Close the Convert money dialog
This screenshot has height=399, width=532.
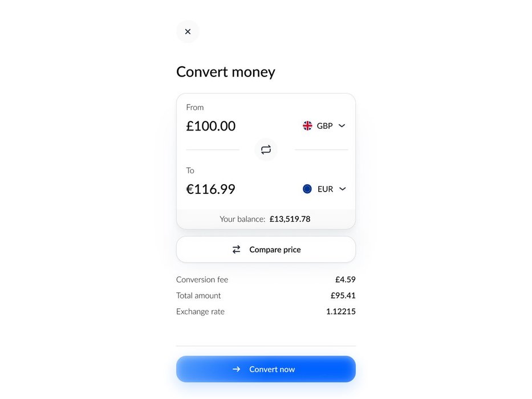[x=188, y=31]
